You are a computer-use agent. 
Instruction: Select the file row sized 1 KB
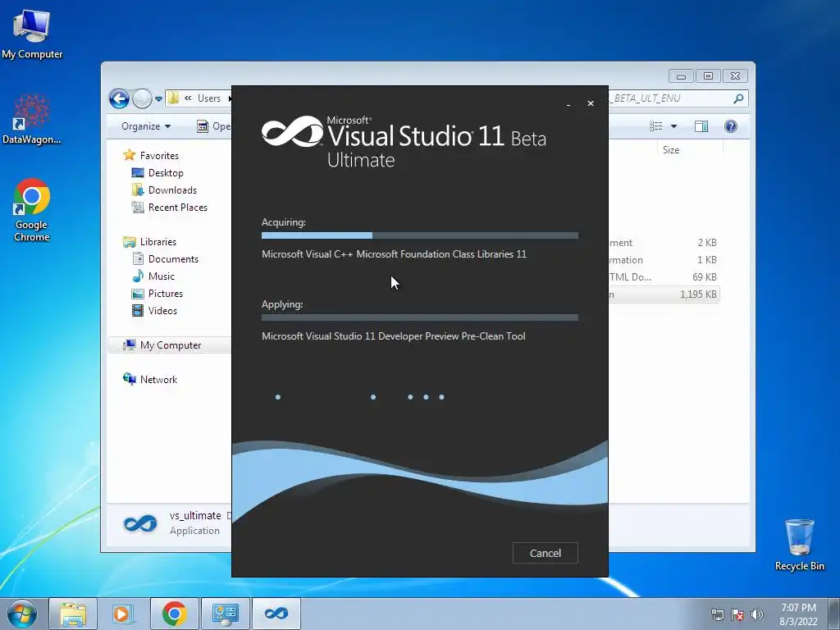pyautogui.click(x=663, y=260)
